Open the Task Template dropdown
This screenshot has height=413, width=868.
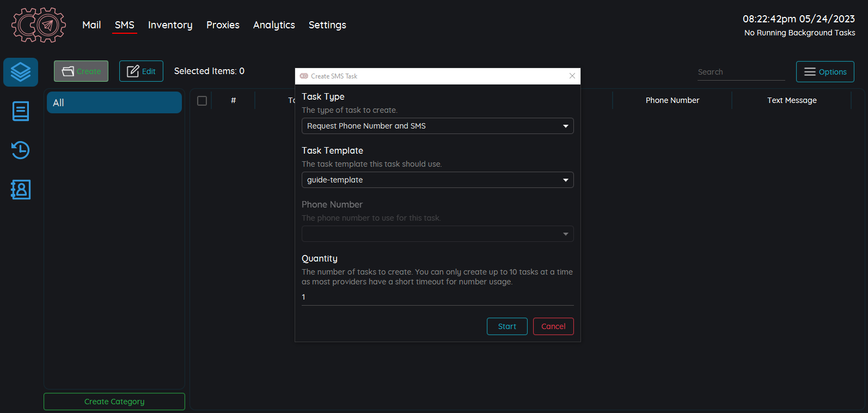(437, 180)
